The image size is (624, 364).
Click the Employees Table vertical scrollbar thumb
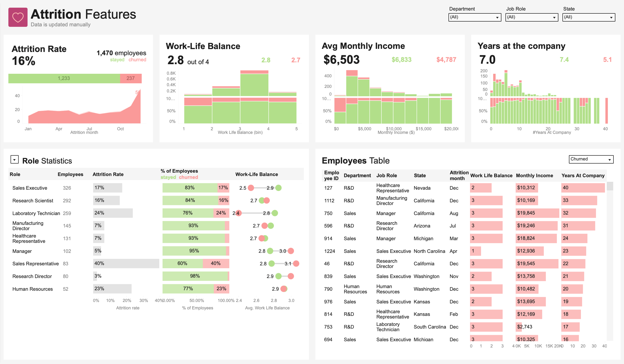coord(610,186)
